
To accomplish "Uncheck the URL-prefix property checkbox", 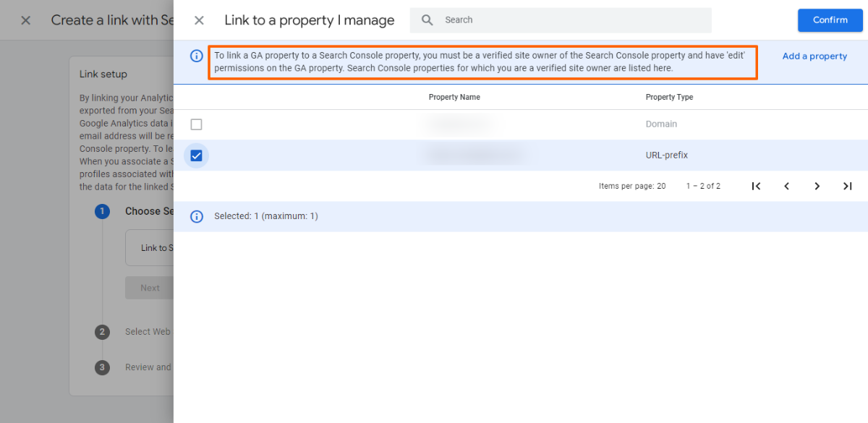I will point(196,155).
